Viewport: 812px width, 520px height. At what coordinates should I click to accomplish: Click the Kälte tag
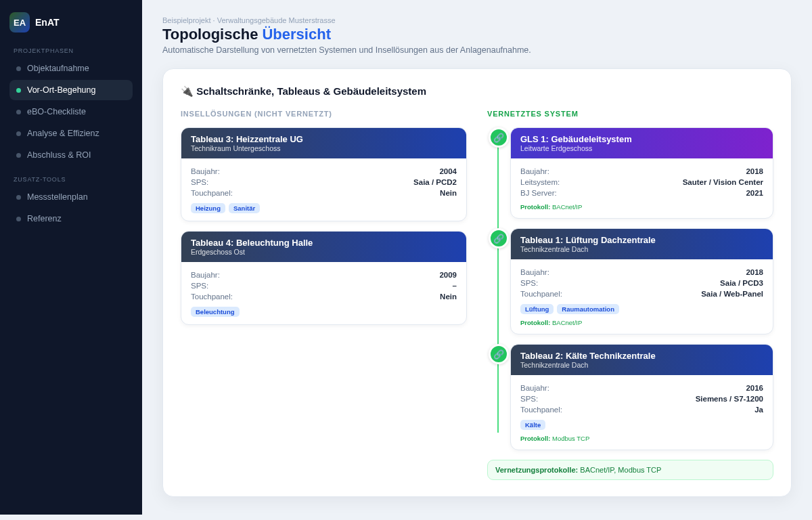tap(533, 425)
